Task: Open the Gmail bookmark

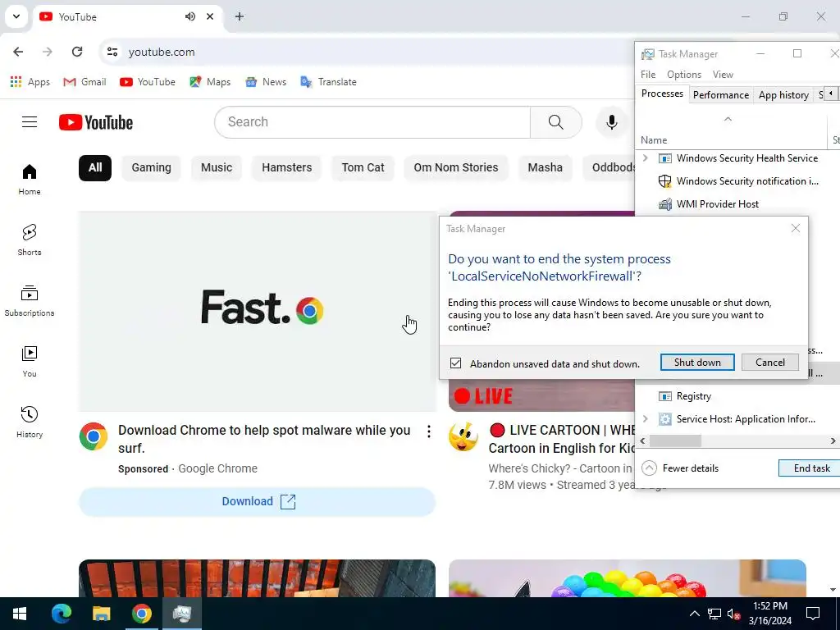Action: [84, 82]
